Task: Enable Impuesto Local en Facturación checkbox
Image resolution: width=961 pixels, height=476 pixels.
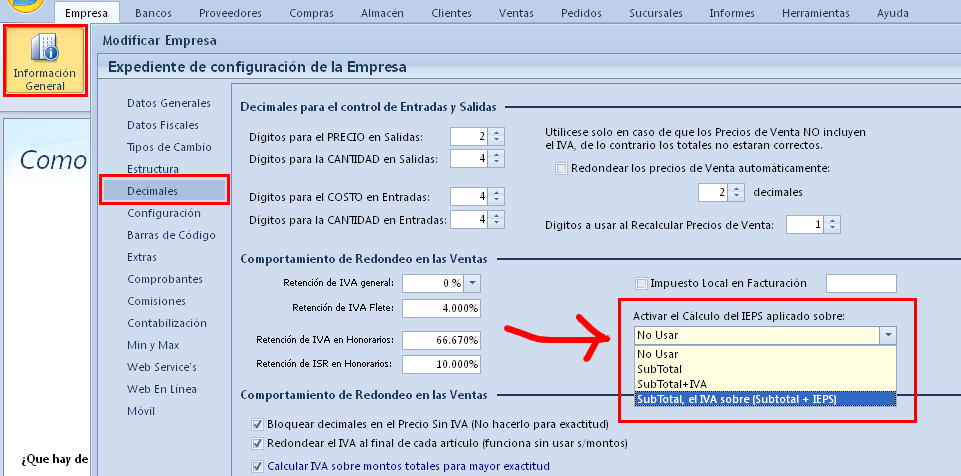Action: click(x=642, y=284)
